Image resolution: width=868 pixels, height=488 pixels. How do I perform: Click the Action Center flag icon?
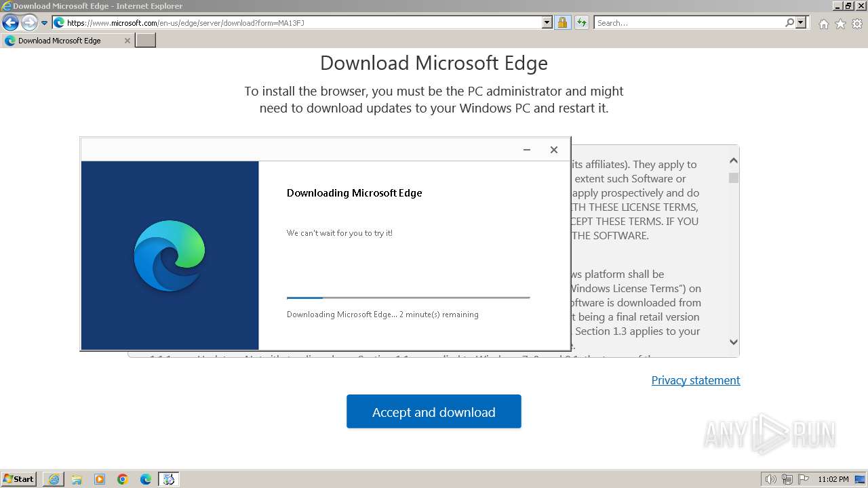(804, 479)
